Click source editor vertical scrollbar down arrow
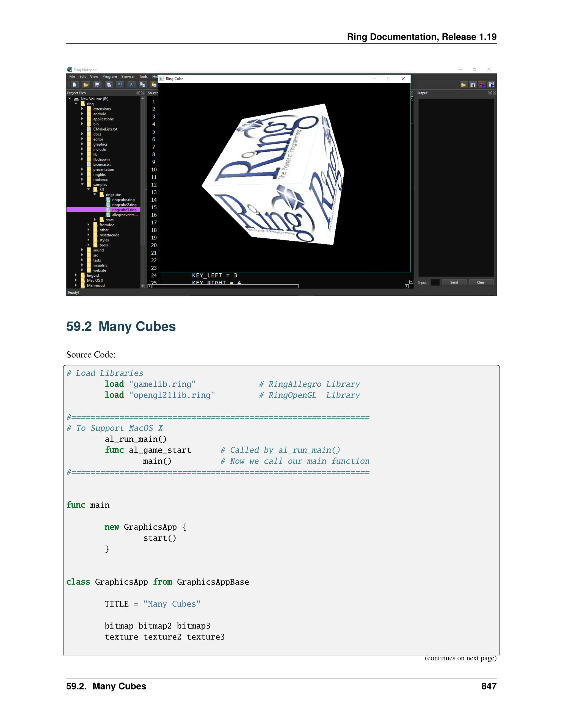Viewport: 563px width, 728px height. (411, 282)
